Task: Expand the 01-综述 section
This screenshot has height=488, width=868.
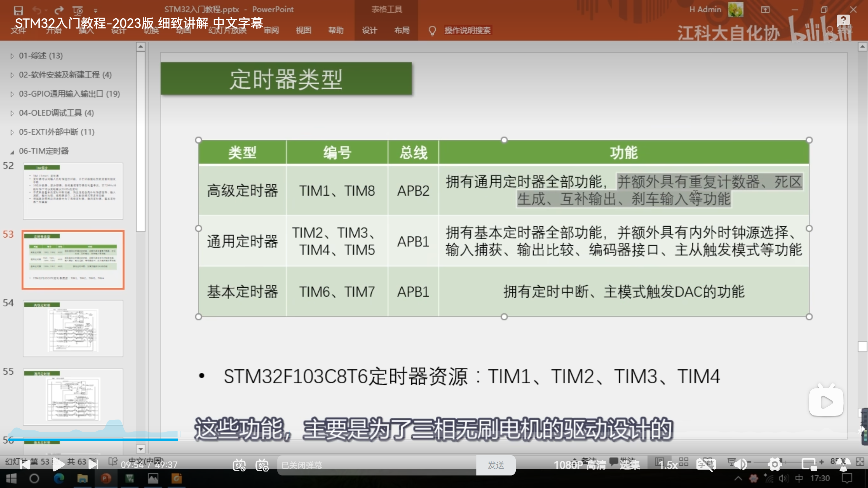Action: 12,56
